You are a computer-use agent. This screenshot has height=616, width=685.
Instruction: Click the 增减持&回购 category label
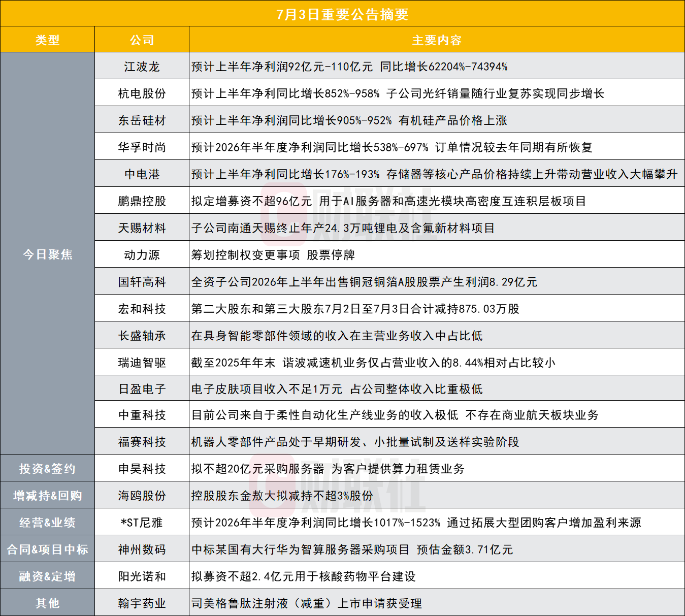click(47, 495)
